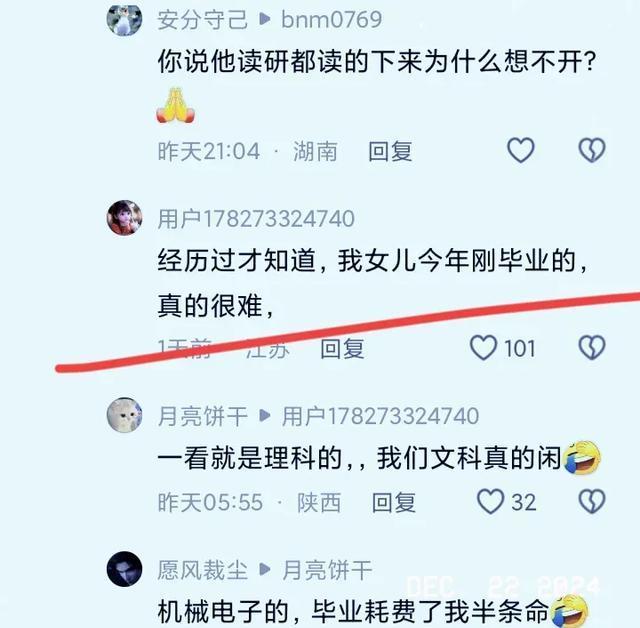
Task: Dislike 用户178273324740's comment
Action: [592, 348]
